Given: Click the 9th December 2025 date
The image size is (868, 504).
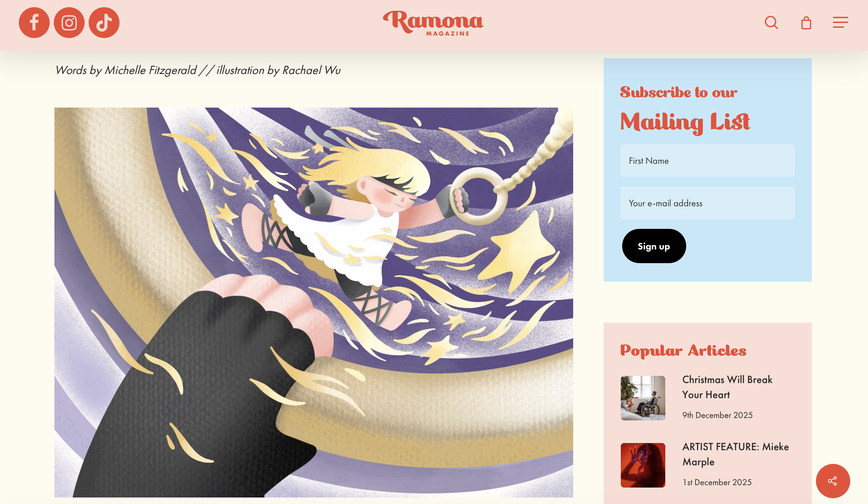Looking at the screenshot, I should click(x=717, y=415).
